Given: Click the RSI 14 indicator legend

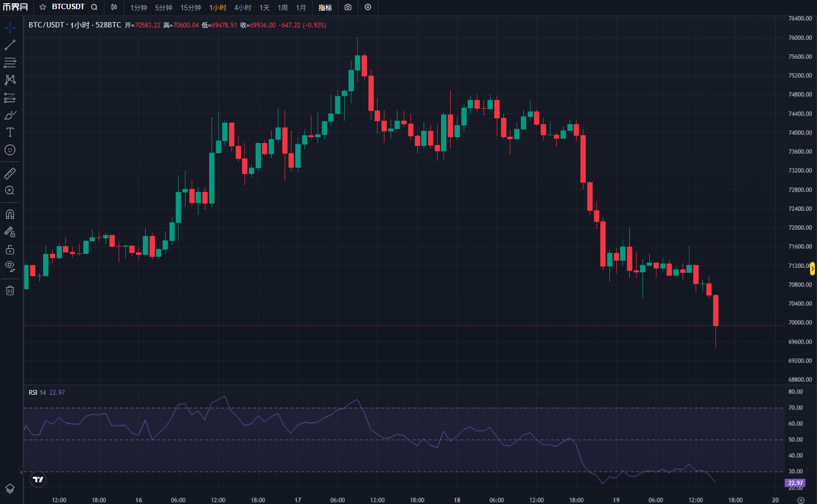Looking at the screenshot, I should point(47,393).
